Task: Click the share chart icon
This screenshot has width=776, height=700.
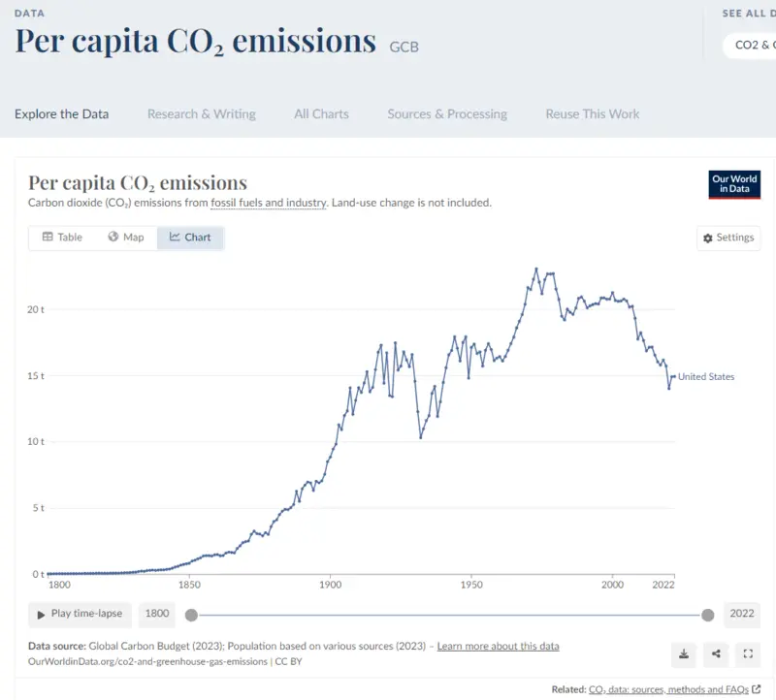Action: coord(716,654)
